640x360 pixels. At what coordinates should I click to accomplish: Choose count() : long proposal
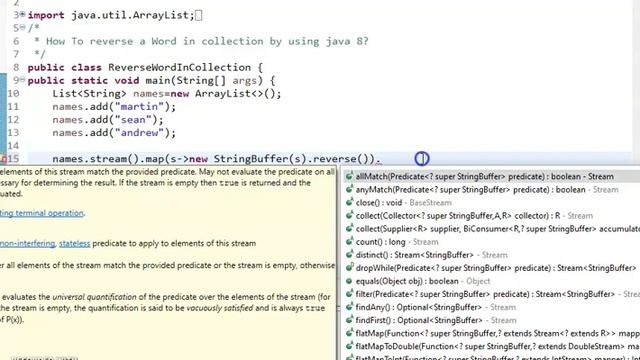pos(491,242)
